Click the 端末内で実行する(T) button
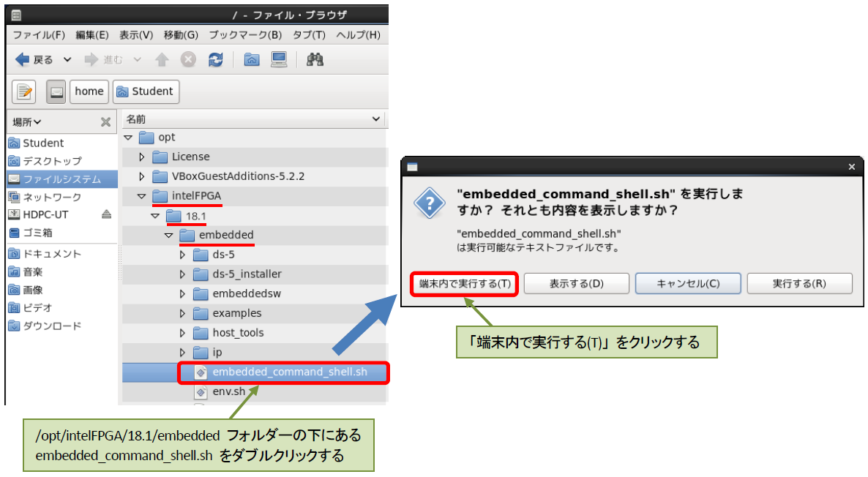The height and width of the screenshot is (477, 868). [465, 283]
